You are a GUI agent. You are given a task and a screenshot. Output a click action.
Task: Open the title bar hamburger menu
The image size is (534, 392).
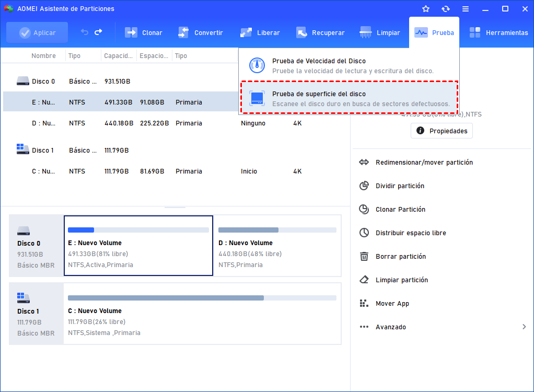(465, 9)
